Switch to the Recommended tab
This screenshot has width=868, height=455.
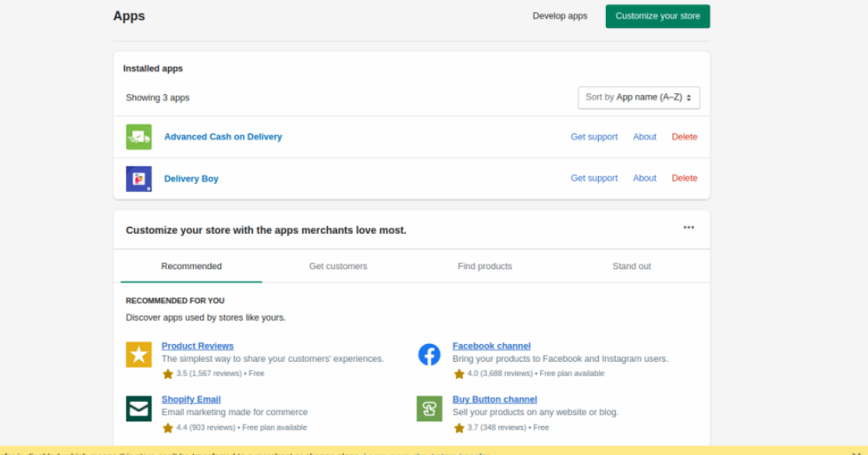point(191,266)
